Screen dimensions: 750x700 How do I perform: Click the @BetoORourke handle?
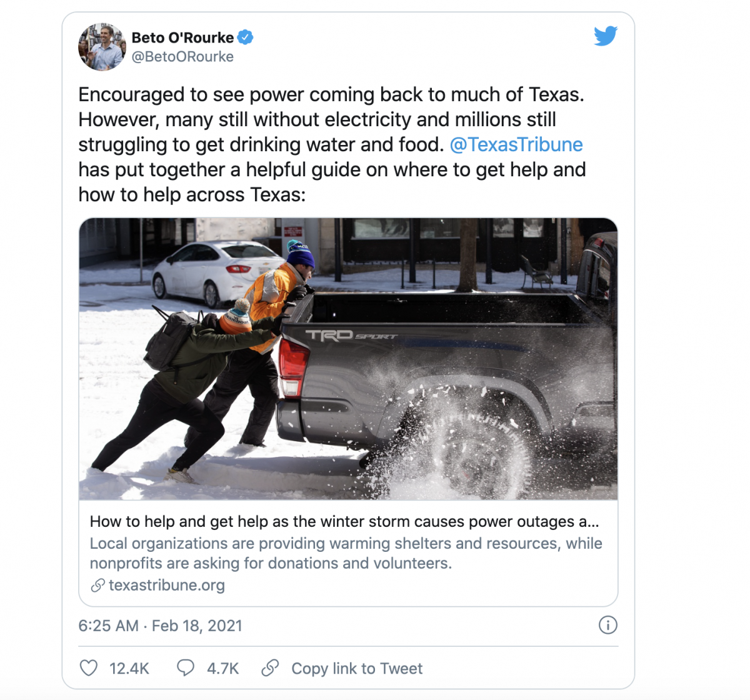click(x=182, y=57)
